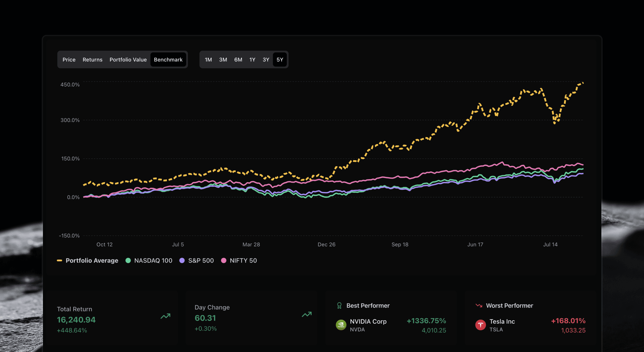The height and width of the screenshot is (352, 644).
Task: Click the Tesla Inc logo icon
Action: pyautogui.click(x=480, y=325)
